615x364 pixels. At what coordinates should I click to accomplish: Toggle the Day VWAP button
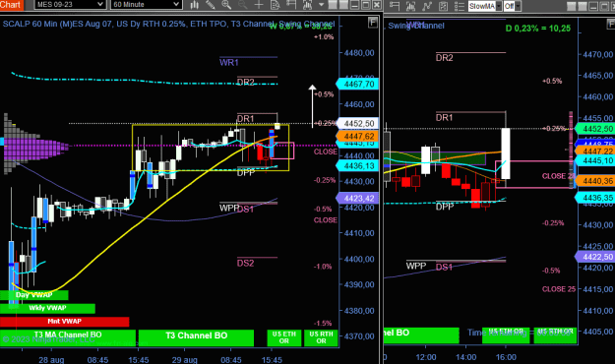(34, 295)
